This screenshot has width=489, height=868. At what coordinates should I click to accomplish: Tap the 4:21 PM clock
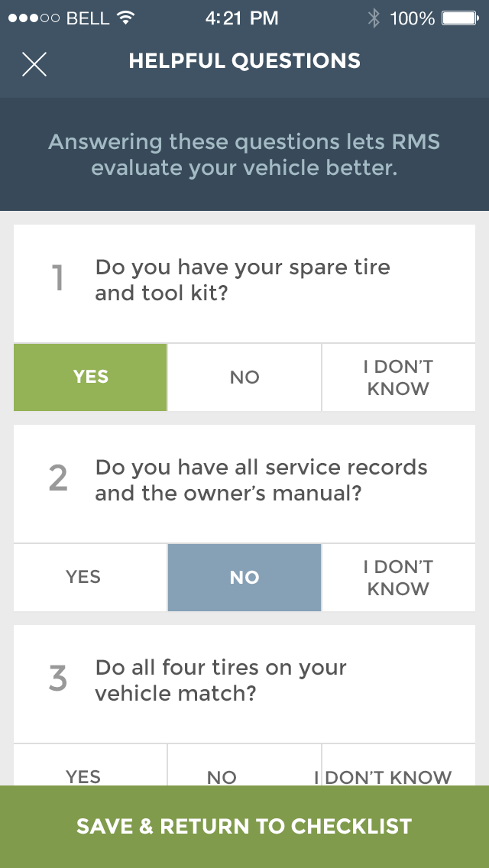pyautogui.click(x=241, y=18)
